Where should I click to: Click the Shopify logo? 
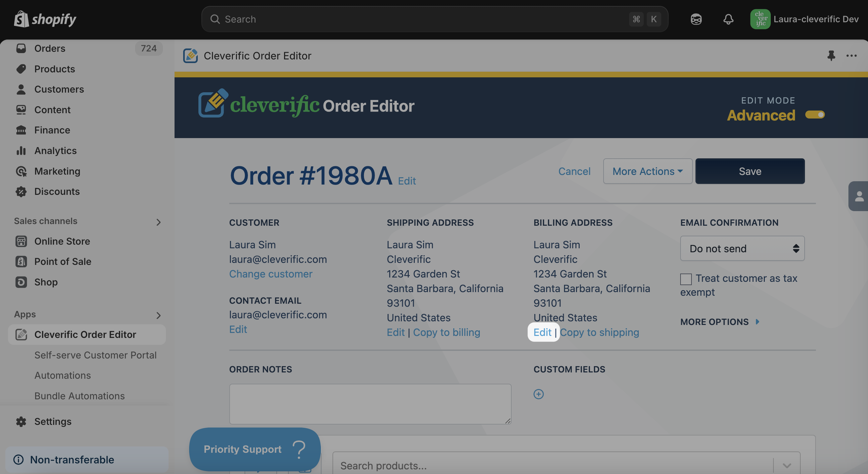(x=45, y=19)
